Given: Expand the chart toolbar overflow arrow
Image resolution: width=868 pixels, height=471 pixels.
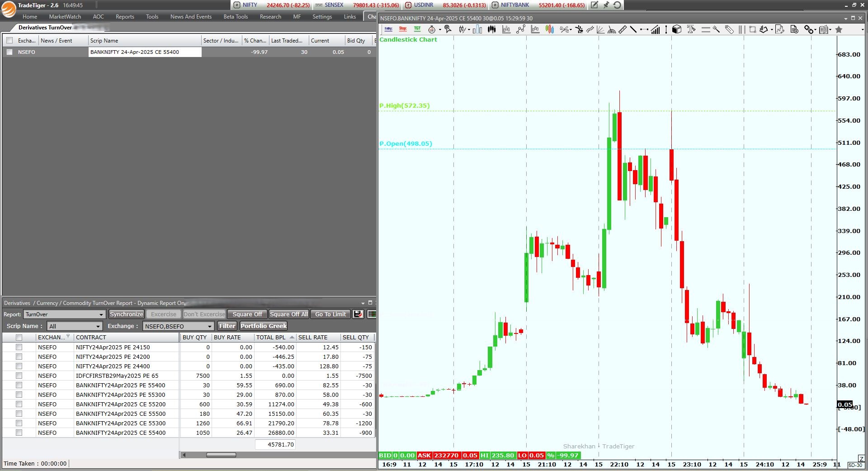Looking at the screenshot, I should 863,30.
